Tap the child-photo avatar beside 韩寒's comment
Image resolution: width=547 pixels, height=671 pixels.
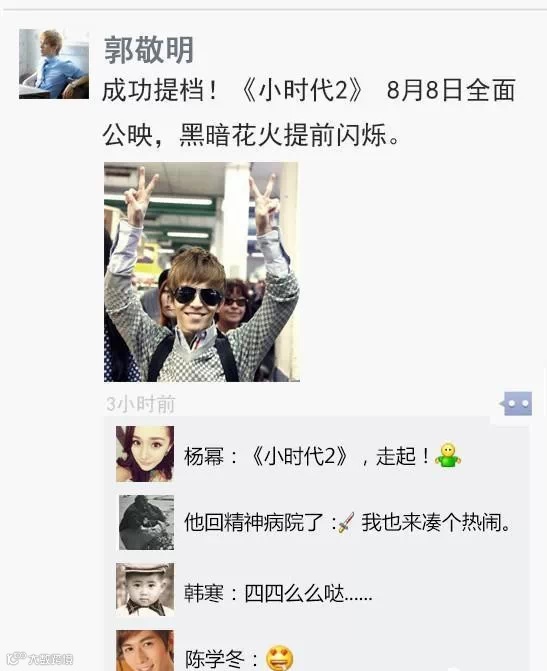(145, 590)
